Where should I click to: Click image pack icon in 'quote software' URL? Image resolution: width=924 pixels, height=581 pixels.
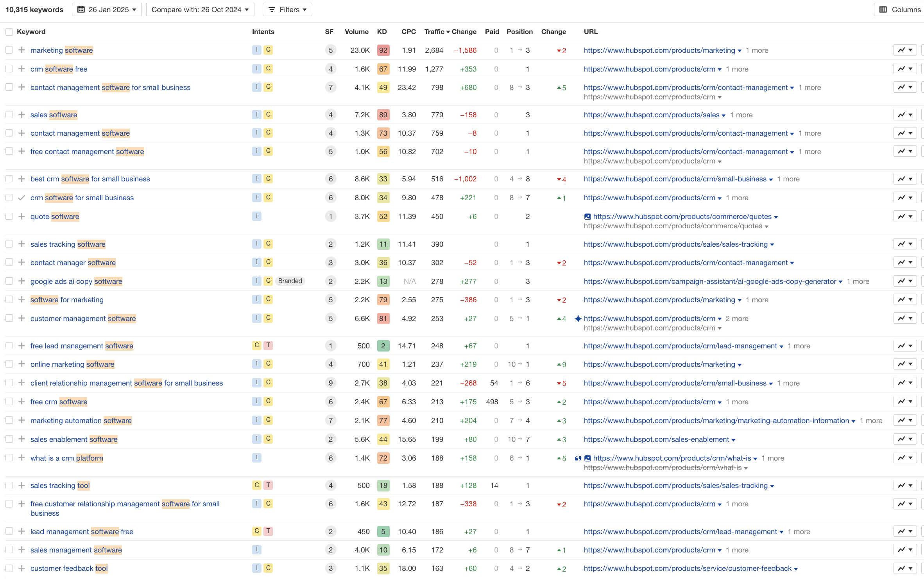tap(587, 217)
